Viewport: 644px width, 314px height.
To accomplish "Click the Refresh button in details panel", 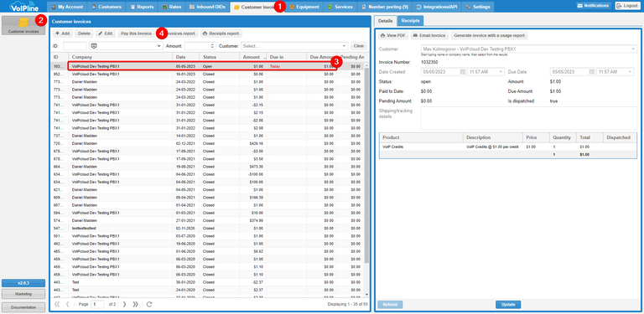I will (x=390, y=305).
